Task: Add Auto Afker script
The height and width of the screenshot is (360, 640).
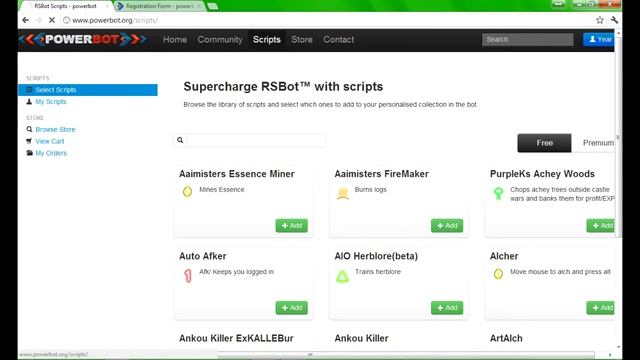Action: coord(291,308)
